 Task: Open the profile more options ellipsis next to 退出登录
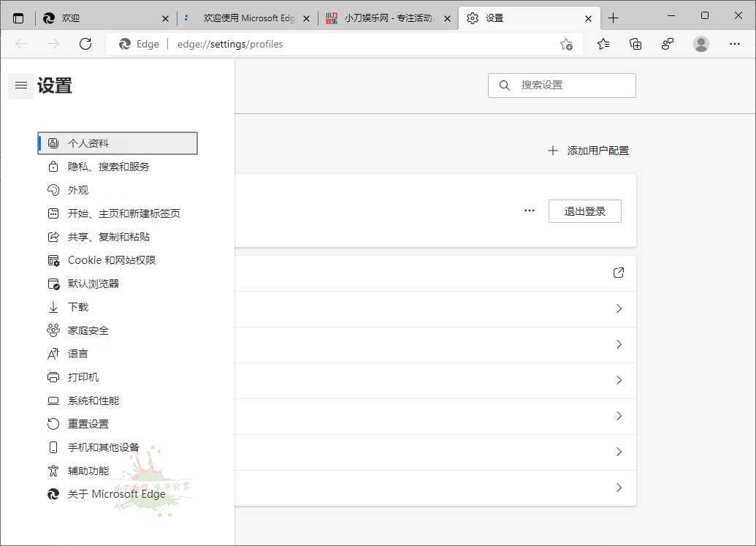point(530,211)
